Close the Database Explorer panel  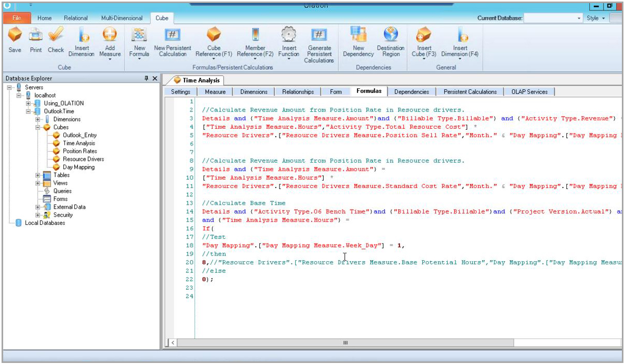(155, 78)
